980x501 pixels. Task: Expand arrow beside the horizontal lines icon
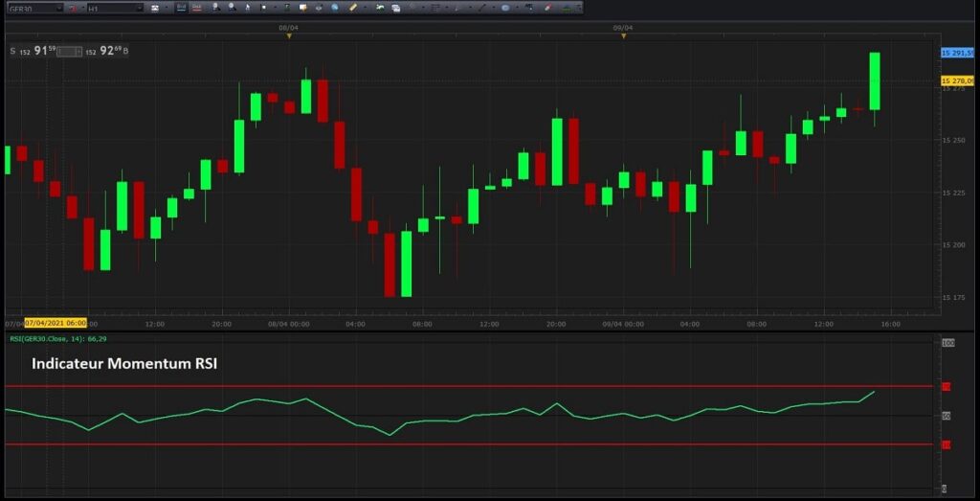tap(447, 8)
